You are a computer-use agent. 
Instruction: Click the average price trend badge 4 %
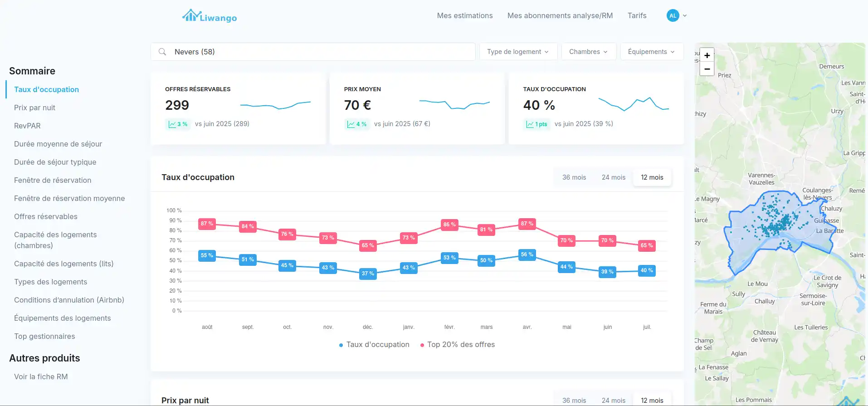(x=357, y=124)
